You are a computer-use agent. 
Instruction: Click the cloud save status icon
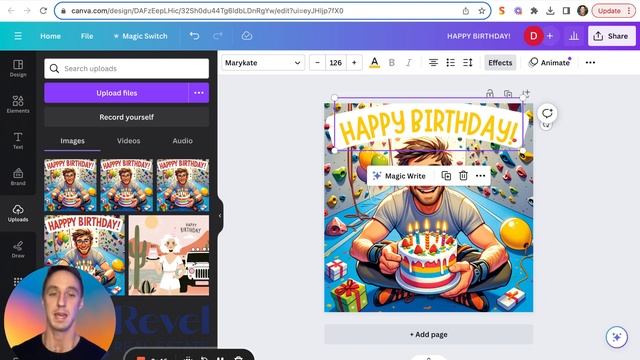(x=247, y=36)
